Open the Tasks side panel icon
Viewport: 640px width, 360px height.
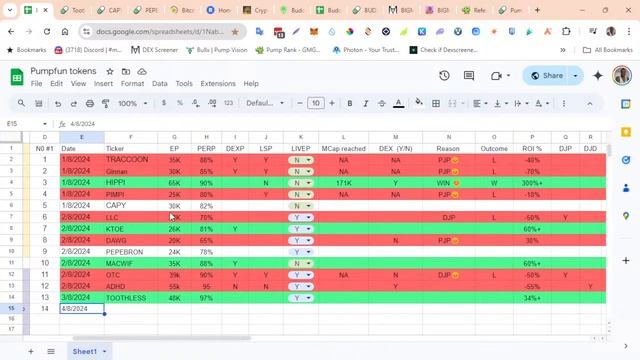[x=626, y=160]
